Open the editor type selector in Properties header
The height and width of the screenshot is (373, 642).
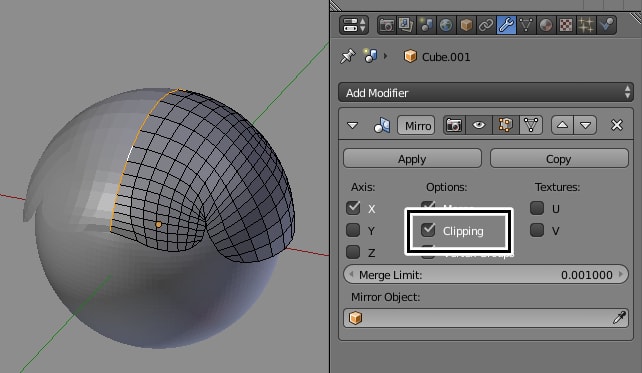354,25
